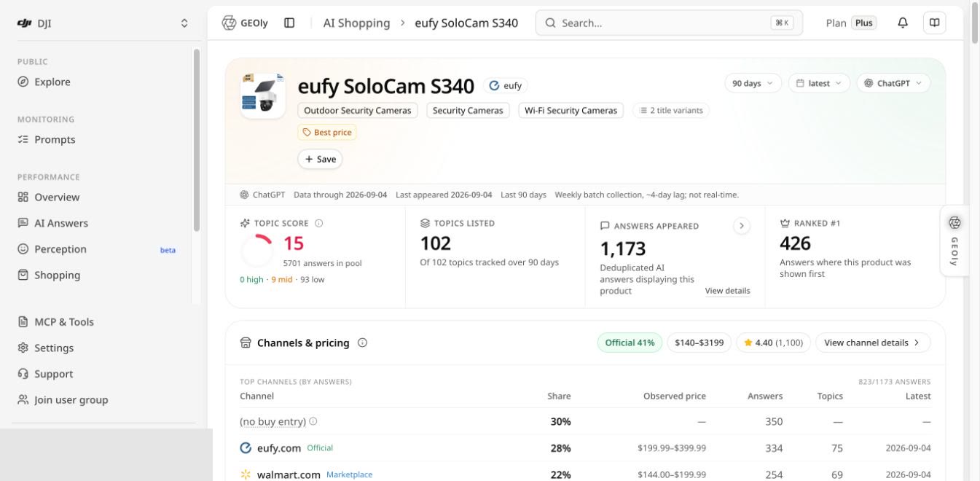Click eufy.com channel row
980x481 pixels.
click(585, 448)
